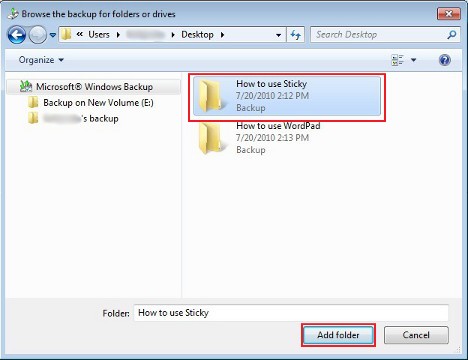468x360 pixels.
Task: Expand the arrow before Desktop breadcrumb
Action: (x=173, y=35)
